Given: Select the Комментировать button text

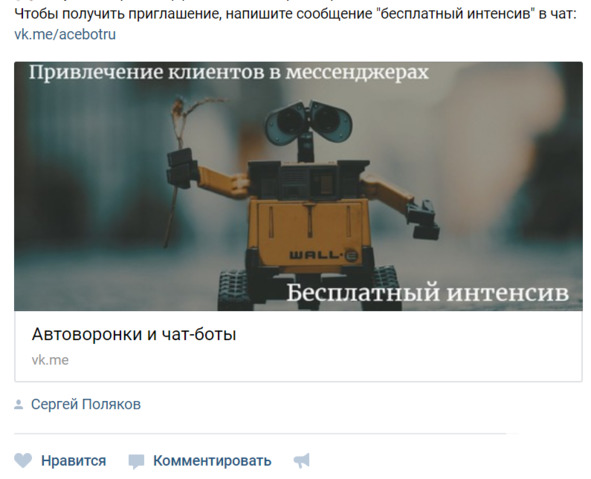Looking at the screenshot, I should tap(212, 461).
